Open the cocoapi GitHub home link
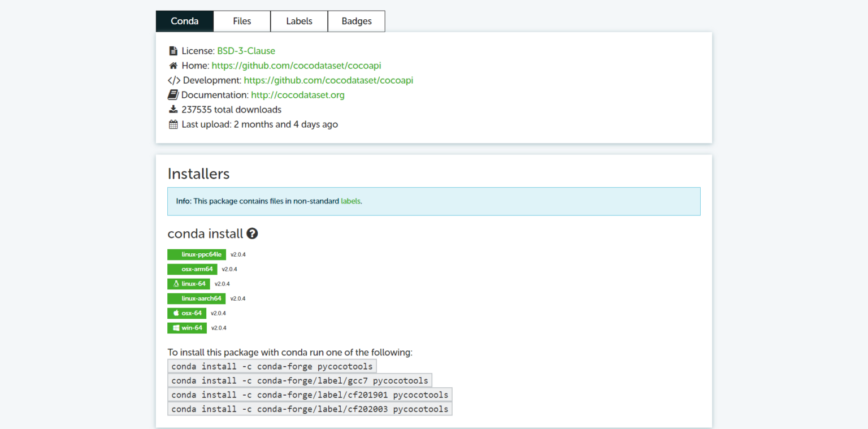Image resolution: width=868 pixels, height=429 pixels. click(x=296, y=65)
